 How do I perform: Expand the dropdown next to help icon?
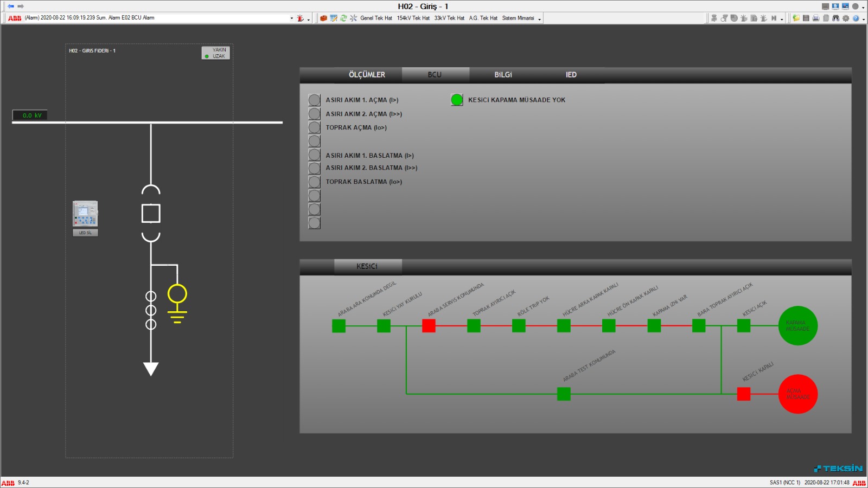coord(863,19)
